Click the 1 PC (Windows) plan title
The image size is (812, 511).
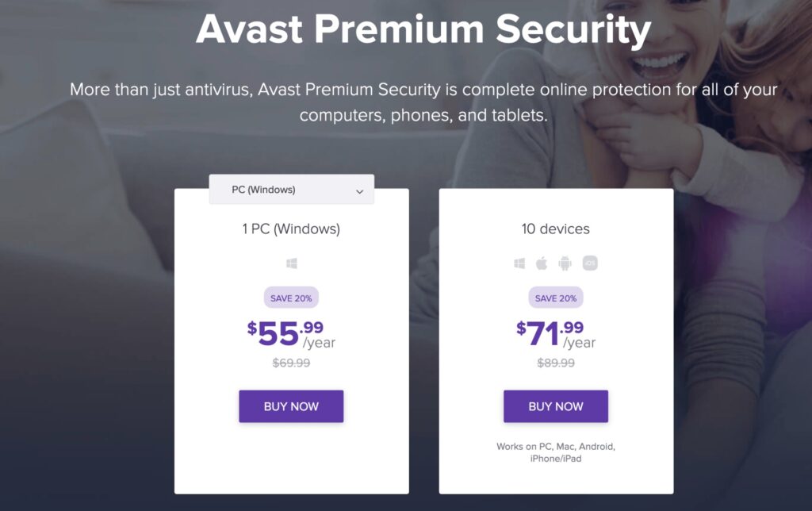click(291, 229)
